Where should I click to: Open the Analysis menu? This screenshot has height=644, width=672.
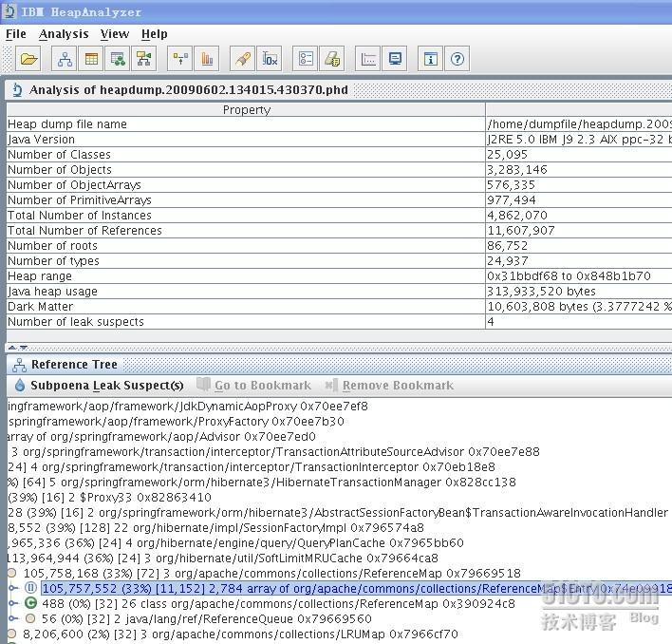64,34
